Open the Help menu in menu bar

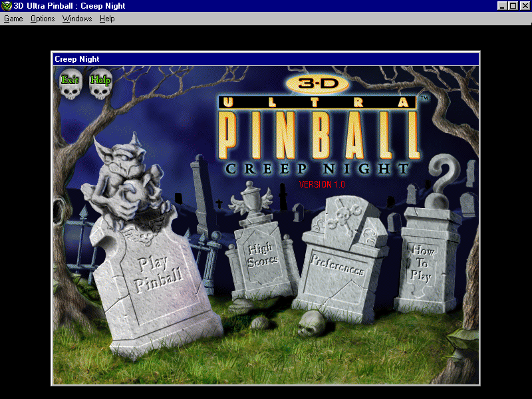coord(107,19)
